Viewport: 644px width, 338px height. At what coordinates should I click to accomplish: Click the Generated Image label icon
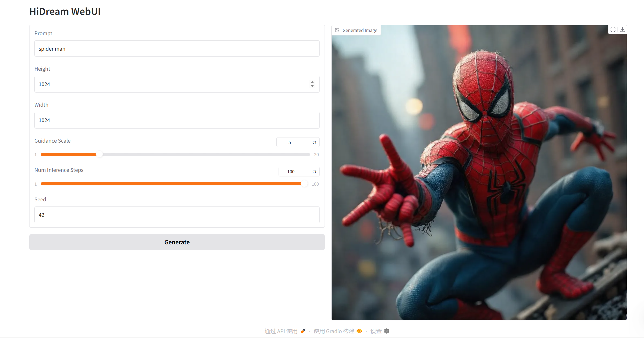(x=337, y=30)
